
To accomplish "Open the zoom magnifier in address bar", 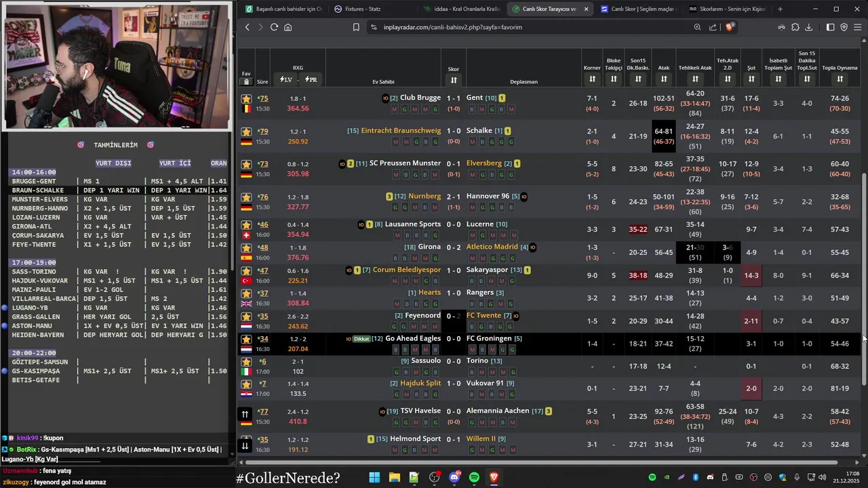I will click(697, 27).
